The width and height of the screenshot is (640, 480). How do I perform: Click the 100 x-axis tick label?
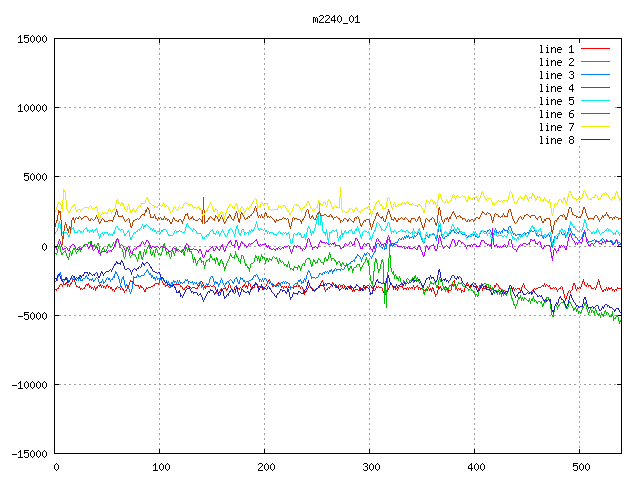pos(160,467)
